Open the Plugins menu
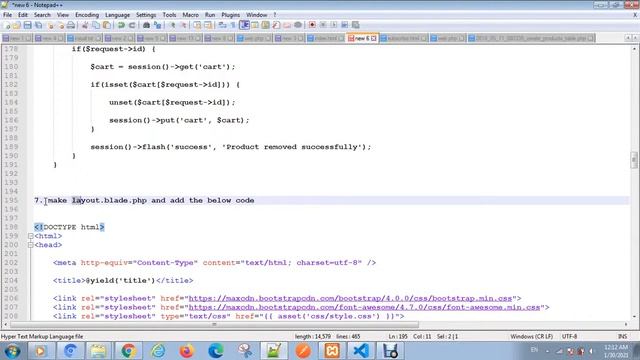 point(231,15)
